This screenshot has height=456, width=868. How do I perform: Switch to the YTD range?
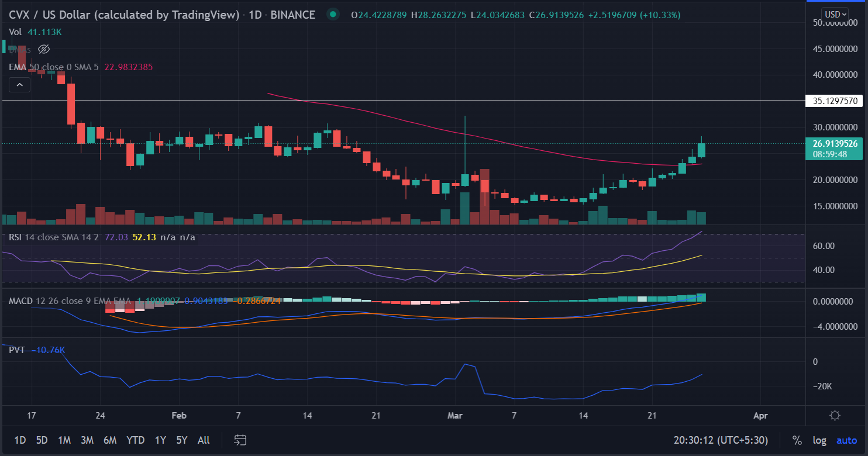(x=136, y=440)
